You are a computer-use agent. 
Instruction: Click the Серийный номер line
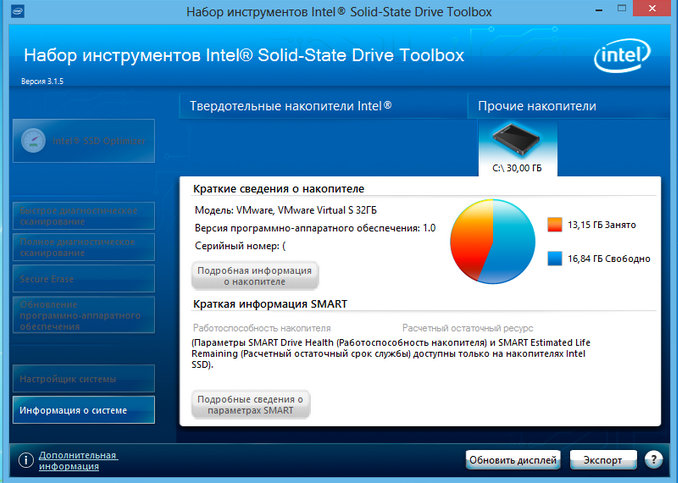click(x=240, y=246)
